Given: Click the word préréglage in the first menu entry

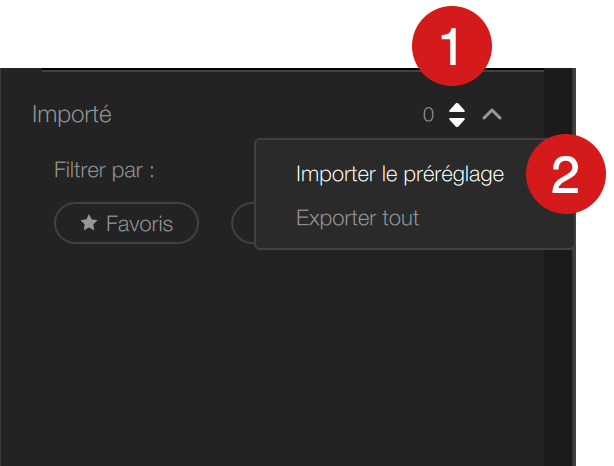Looking at the screenshot, I should click(453, 175).
